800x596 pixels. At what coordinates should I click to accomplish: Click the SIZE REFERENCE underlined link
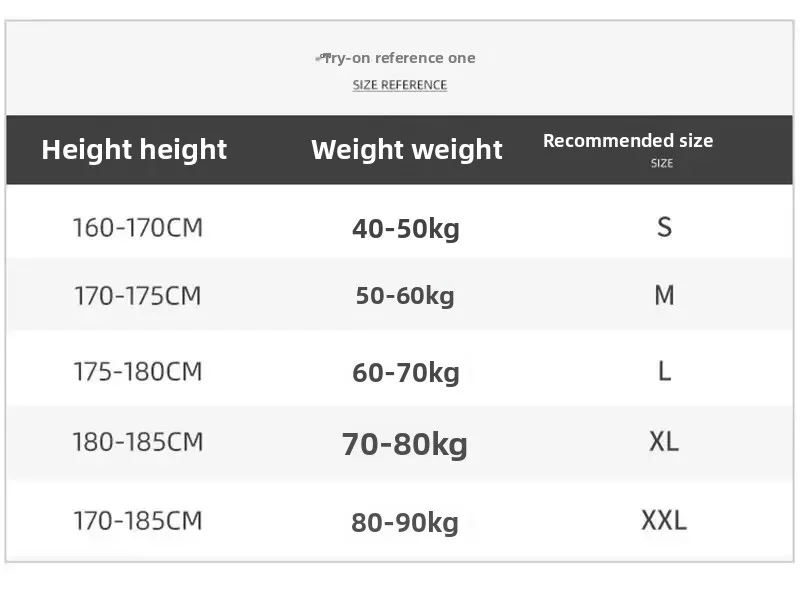click(x=399, y=85)
